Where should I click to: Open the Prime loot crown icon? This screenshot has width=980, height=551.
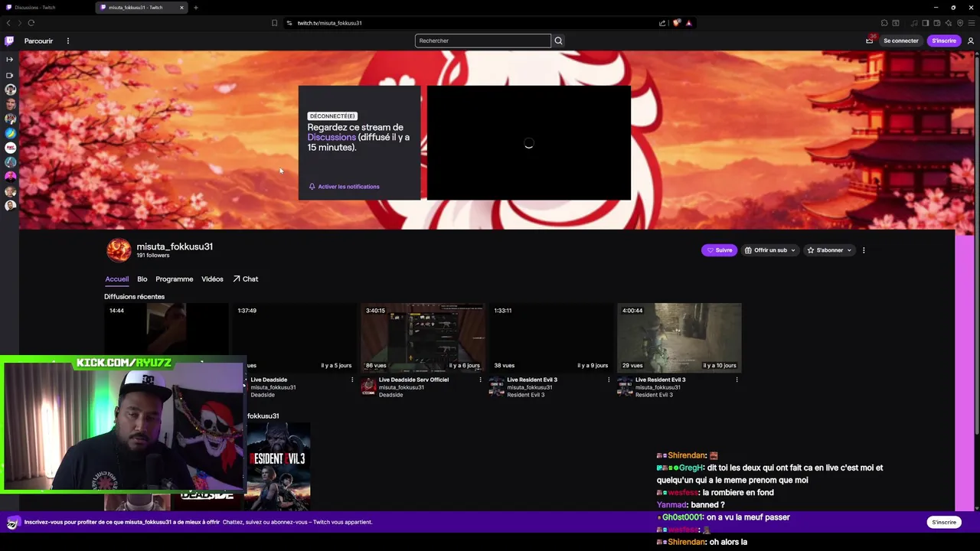point(870,41)
